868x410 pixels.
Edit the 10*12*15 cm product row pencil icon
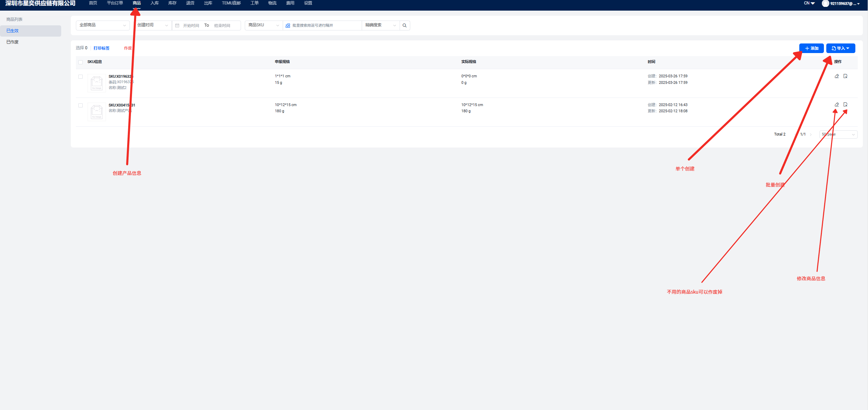tap(837, 104)
